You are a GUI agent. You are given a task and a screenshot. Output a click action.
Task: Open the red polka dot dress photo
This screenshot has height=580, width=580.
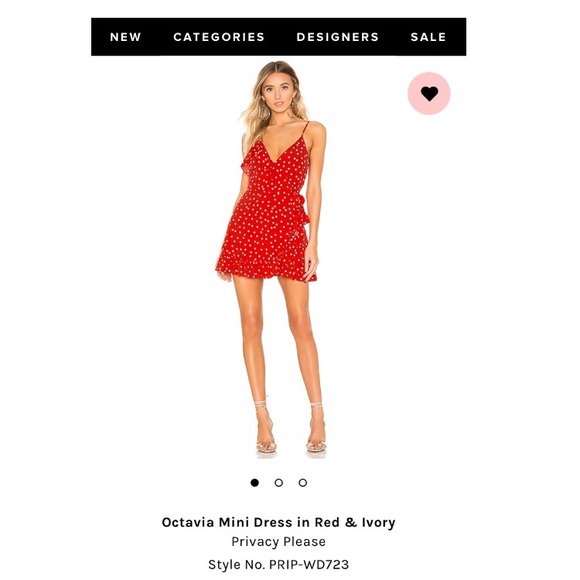pos(272,259)
